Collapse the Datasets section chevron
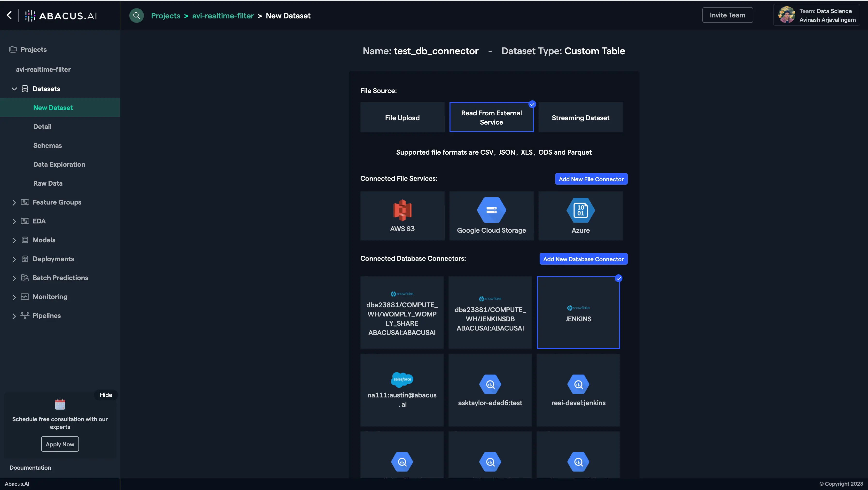This screenshot has width=868, height=490. point(14,89)
